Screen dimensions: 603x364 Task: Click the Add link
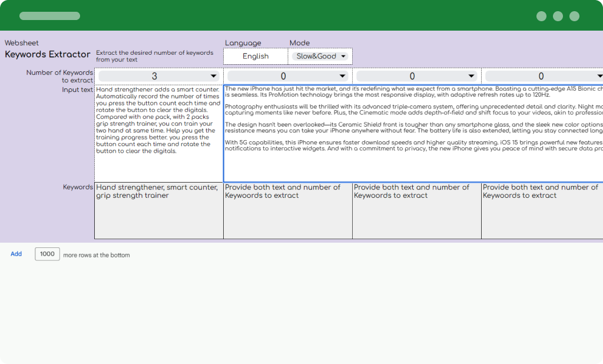[x=16, y=254]
